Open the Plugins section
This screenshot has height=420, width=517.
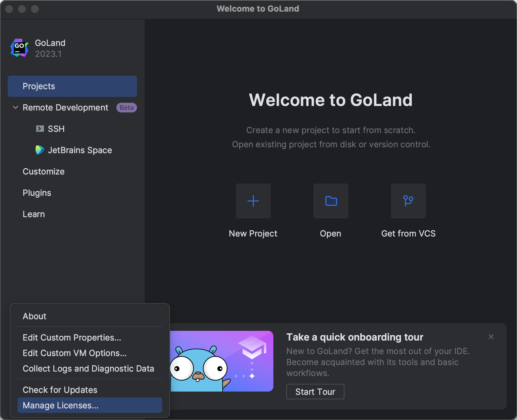point(37,193)
